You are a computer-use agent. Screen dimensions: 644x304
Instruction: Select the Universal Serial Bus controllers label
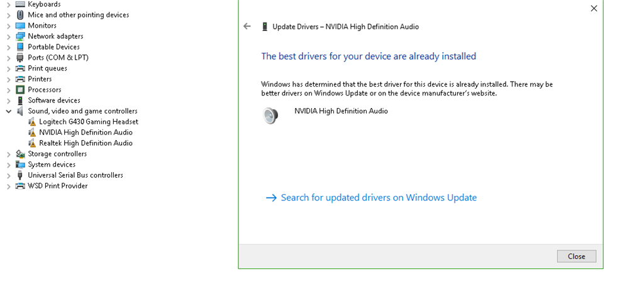point(75,175)
